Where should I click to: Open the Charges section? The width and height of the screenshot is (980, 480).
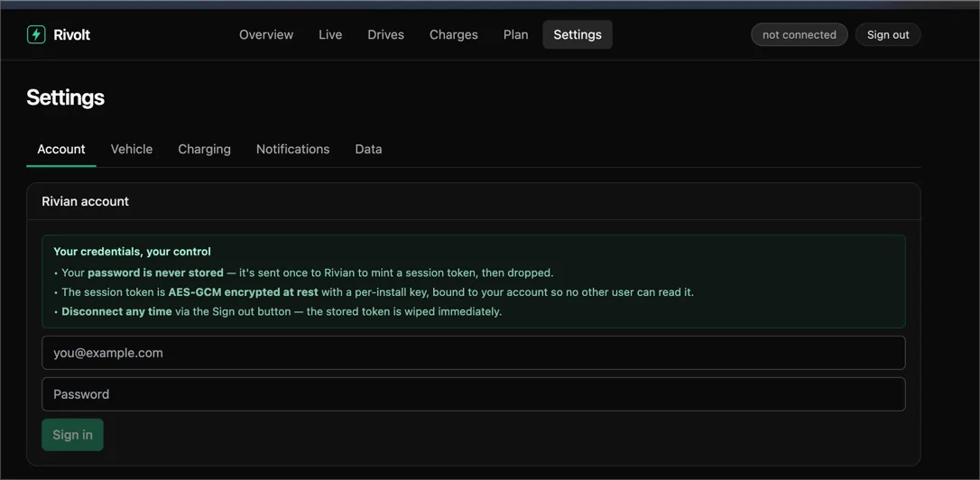[x=454, y=34]
